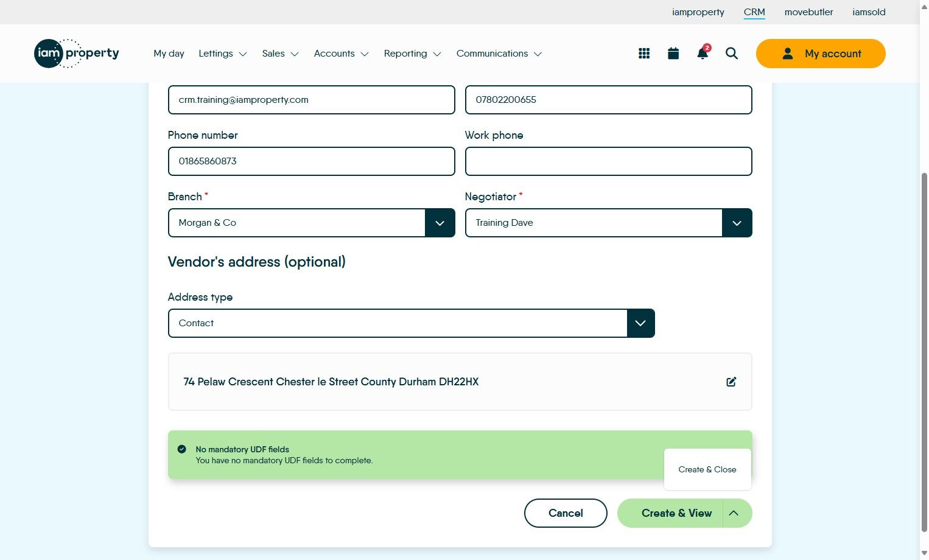Click the green check icon in UDF banner
Viewport: 929px width, 560px height.
click(x=181, y=449)
